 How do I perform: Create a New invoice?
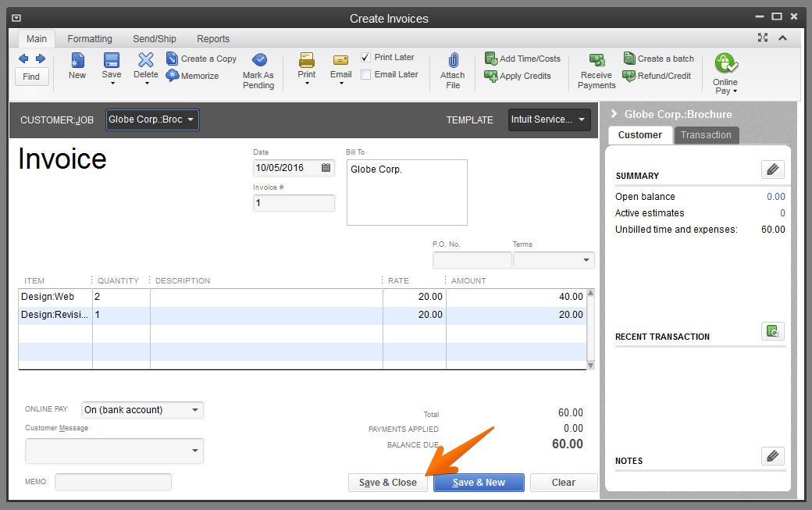[77, 66]
